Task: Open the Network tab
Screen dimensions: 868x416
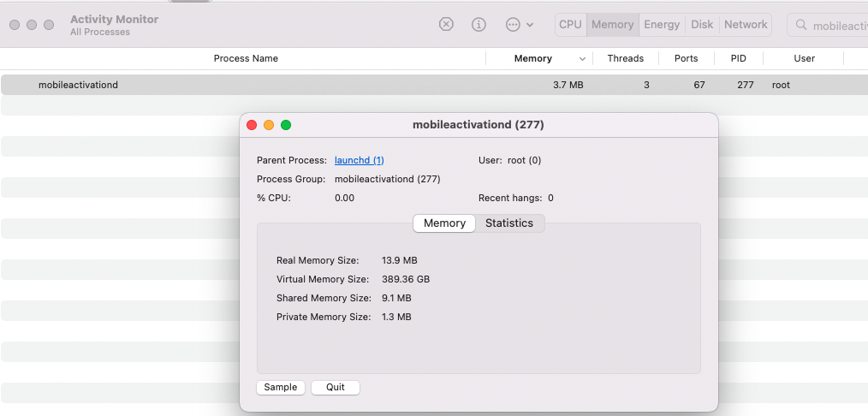Action: point(746,24)
